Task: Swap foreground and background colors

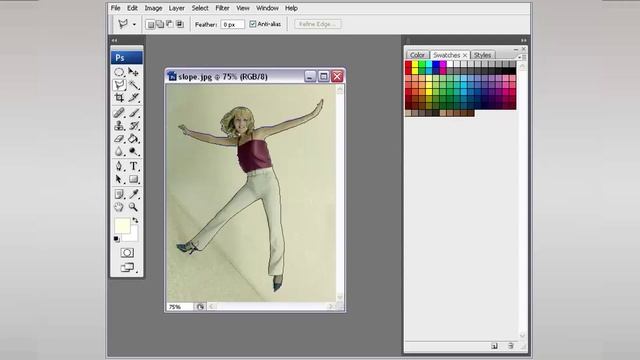Action: pyautogui.click(x=135, y=220)
